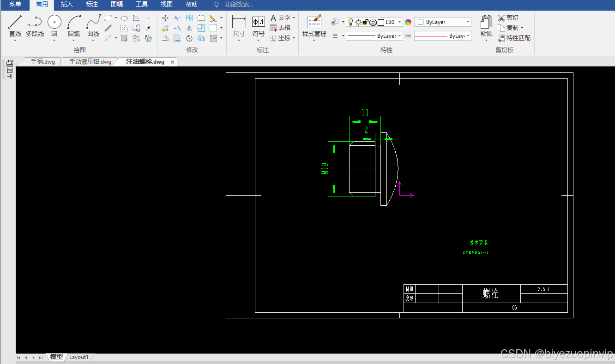Click the 文字 text button
615x364 pixels.
coord(280,18)
